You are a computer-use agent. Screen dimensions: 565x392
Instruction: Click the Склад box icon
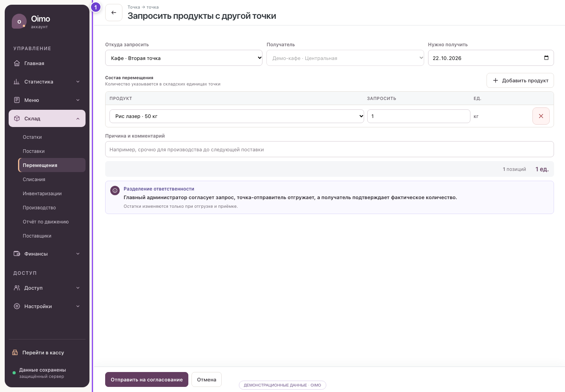16,118
